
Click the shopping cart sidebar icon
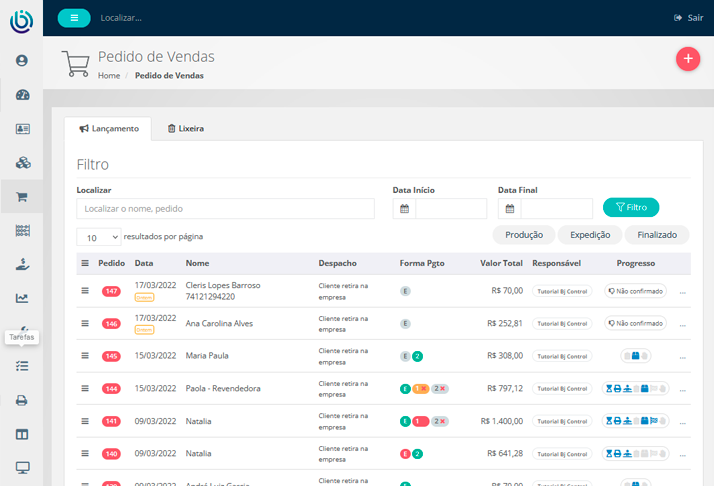point(22,197)
